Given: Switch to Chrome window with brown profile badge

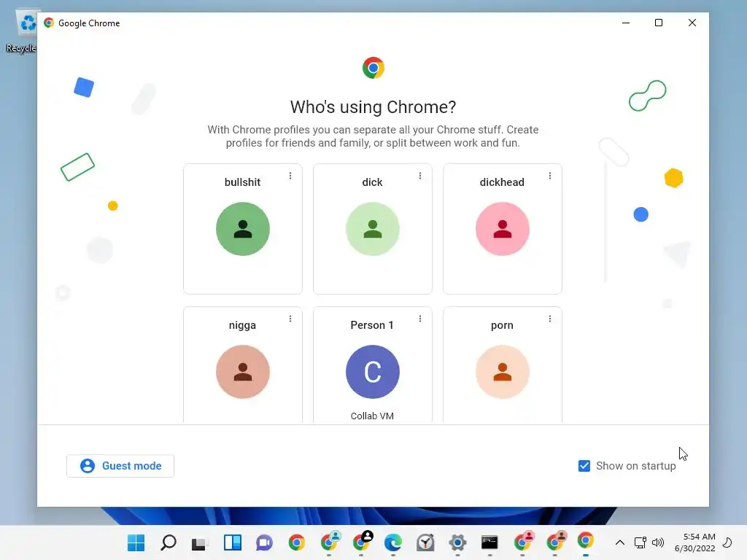Looking at the screenshot, I should (555, 542).
